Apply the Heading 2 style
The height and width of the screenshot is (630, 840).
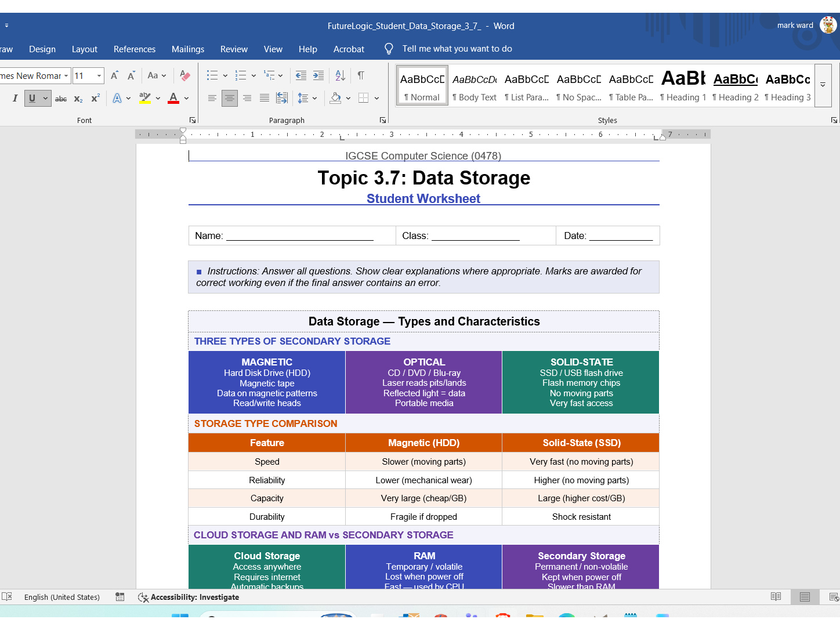(736, 85)
